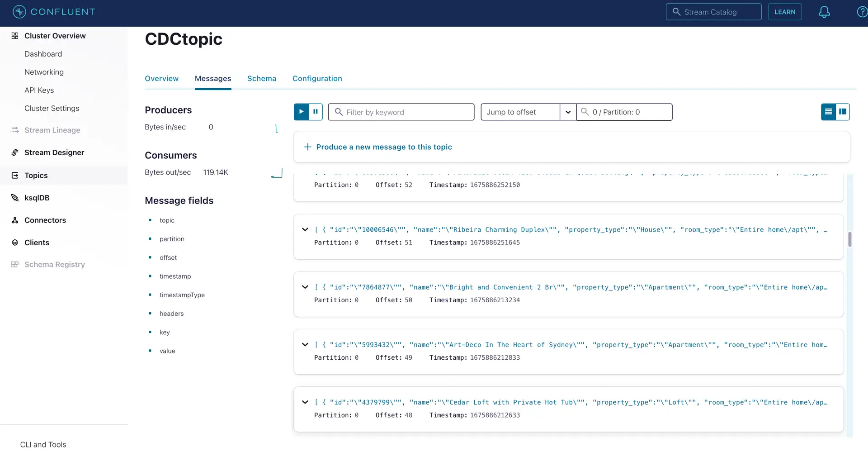Open the notifications bell
Viewport: 868px width, 452px height.
point(824,12)
